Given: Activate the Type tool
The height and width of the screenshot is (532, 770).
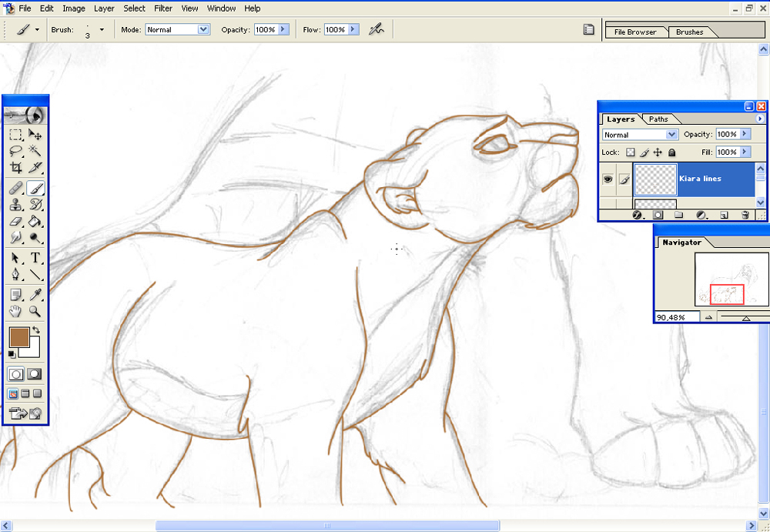Looking at the screenshot, I should click(x=35, y=257).
